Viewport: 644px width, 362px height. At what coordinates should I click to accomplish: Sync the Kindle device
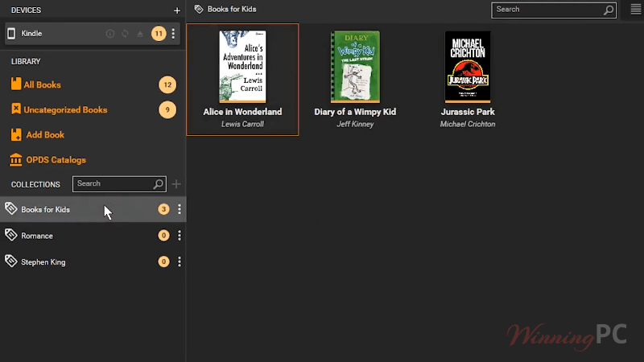click(x=126, y=34)
